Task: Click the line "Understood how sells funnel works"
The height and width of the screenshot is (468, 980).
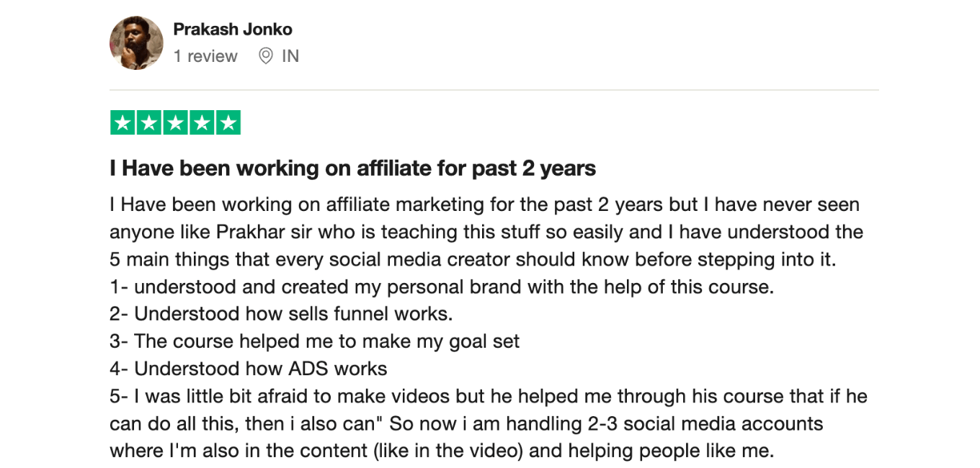Action: 281,314
